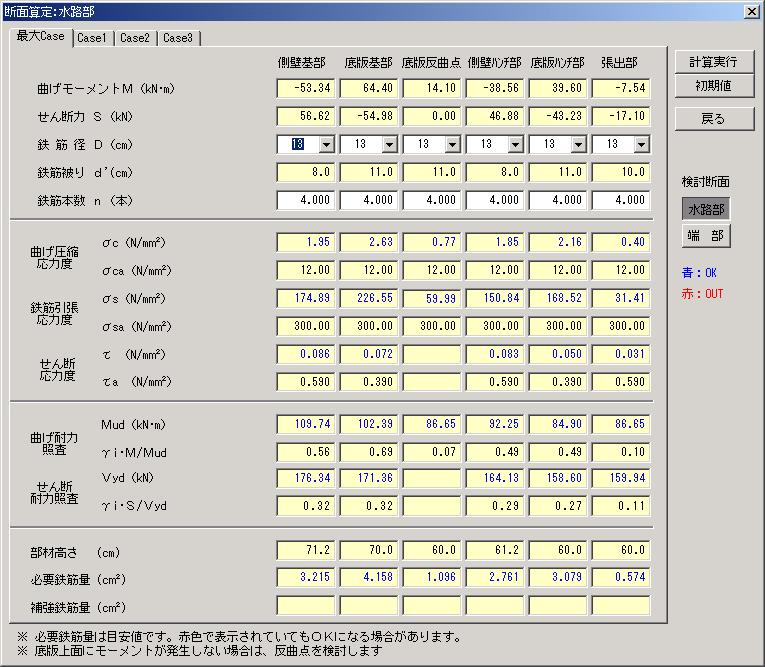This screenshot has height=667, width=765.
Task: Click the bending moment value -53.34
Action: pos(306,88)
